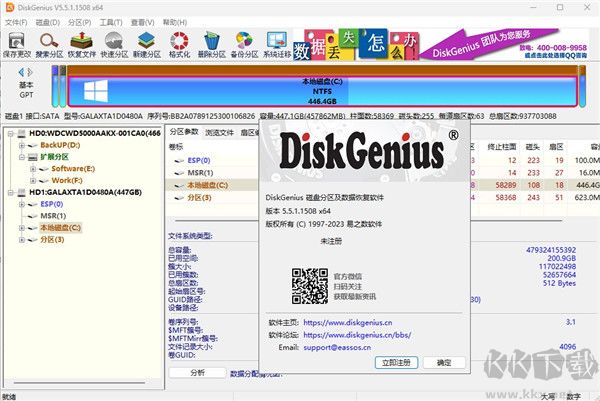The image size is (600, 401).
Task: Click the DiskGenius banner advertisement
Action: pos(441,44)
